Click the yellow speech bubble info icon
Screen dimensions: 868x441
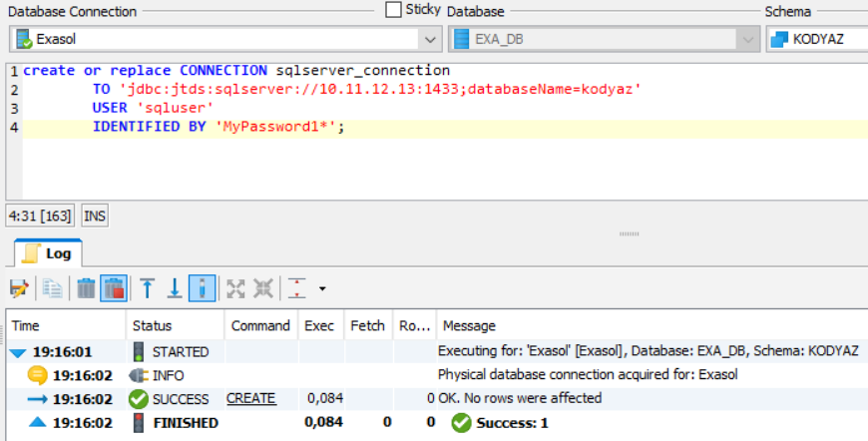point(37,376)
